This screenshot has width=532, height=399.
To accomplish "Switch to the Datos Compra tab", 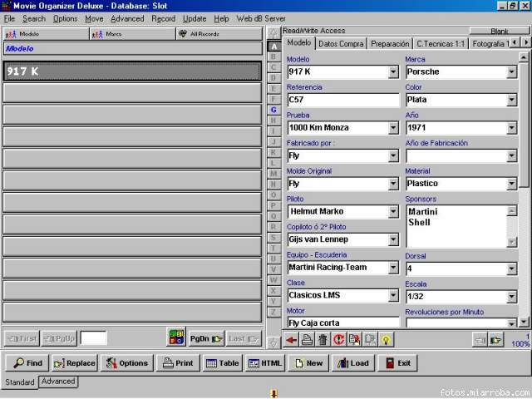I will tap(341, 44).
